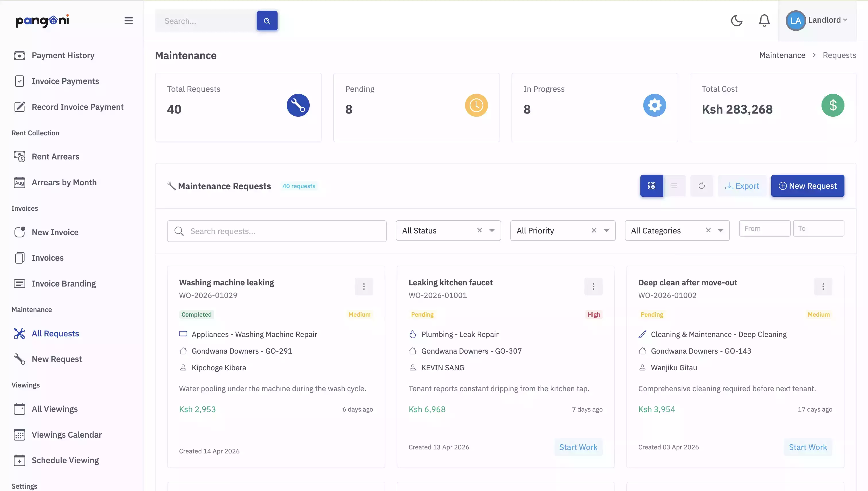Click the From date input field
The width and height of the screenshot is (868, 491).
764,229
